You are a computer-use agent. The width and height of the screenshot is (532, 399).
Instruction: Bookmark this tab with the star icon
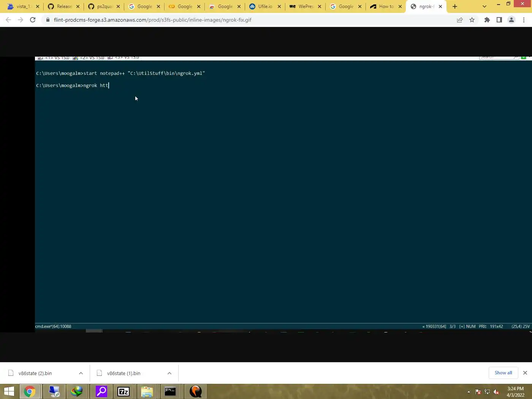472,20
